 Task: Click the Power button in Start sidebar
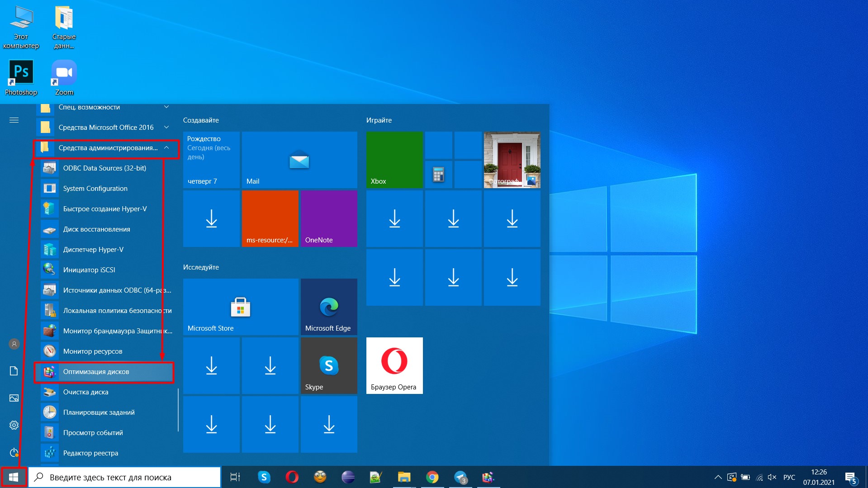[x=14, y=452]
